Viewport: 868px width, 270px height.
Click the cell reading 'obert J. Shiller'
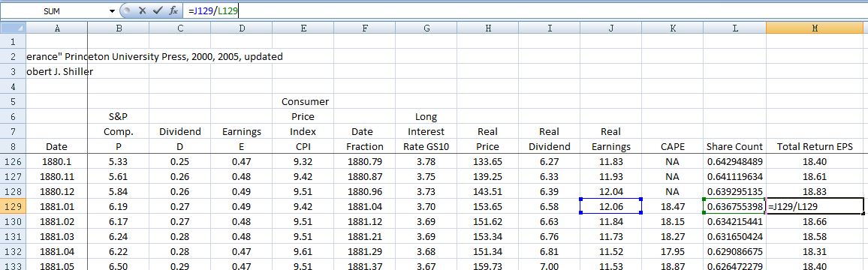click(56, 71)
